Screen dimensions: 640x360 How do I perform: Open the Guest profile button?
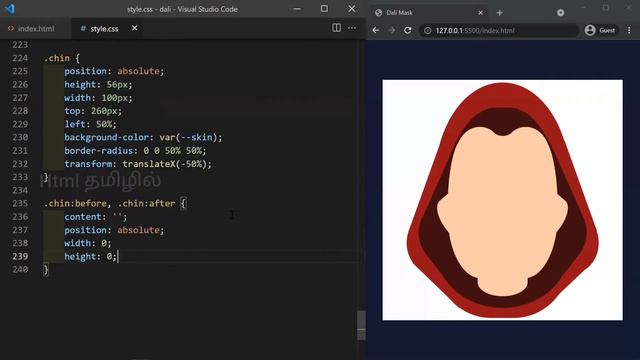coord(600,30)
